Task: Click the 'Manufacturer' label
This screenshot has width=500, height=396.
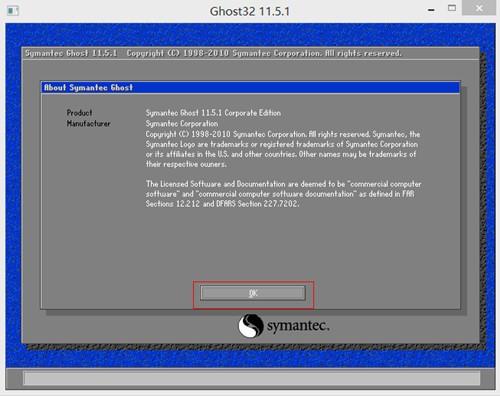Action: click(x=89, y=123)
